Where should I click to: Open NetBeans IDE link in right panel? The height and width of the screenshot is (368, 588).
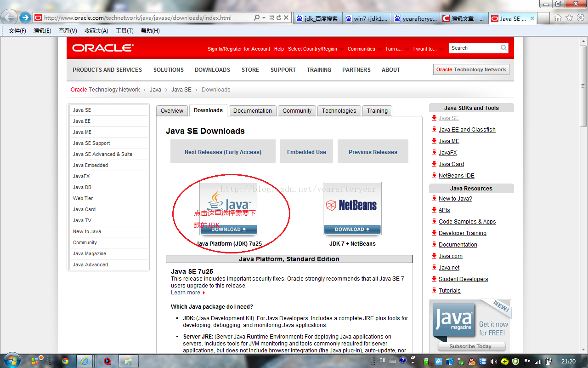[x=457, y=176]
